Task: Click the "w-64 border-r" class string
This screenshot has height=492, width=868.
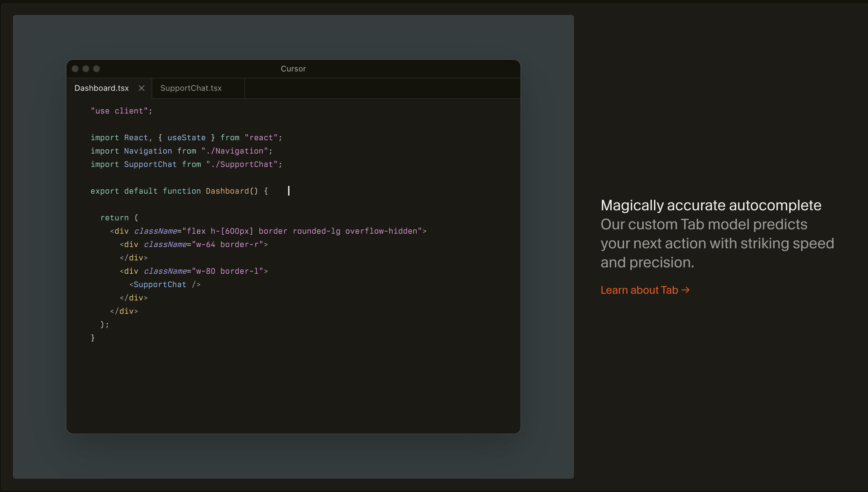Action: point(227,244)
